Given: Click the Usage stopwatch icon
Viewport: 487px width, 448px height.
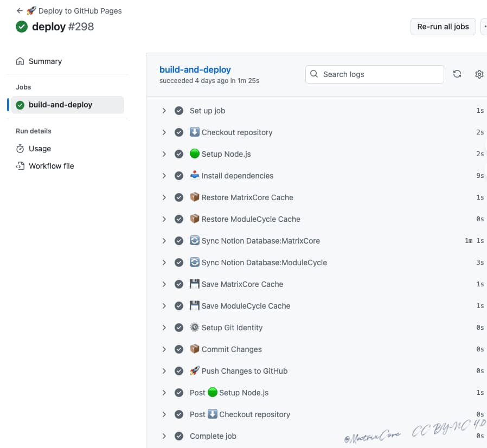Looking at the screenshot, I should 20,149.
